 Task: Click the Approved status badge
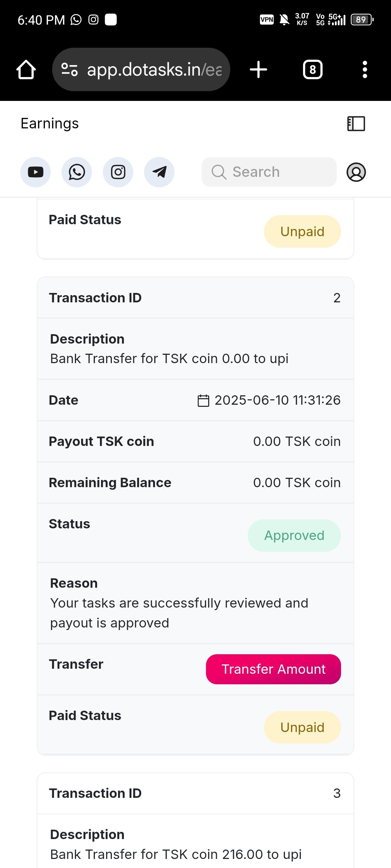(x=294, y=536)
